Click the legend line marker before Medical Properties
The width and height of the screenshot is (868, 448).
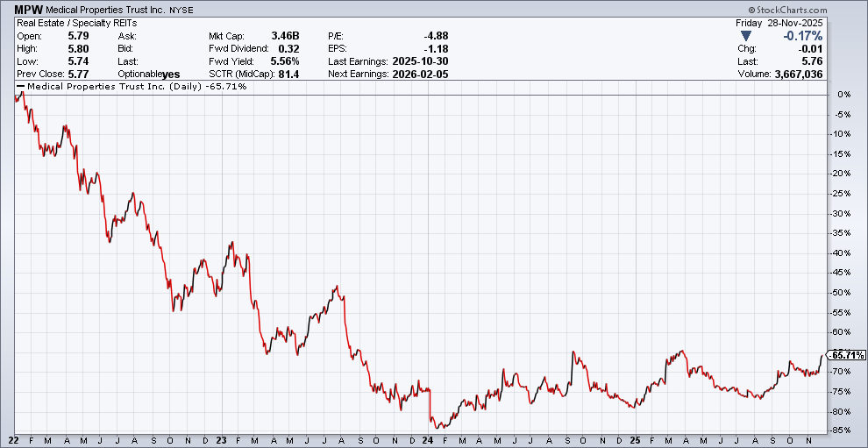[x=21, y=87]
